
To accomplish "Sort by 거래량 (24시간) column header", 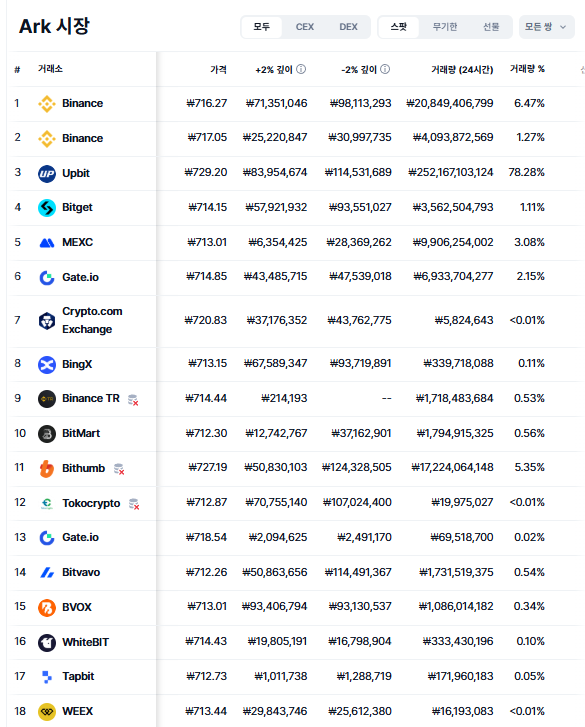I will pyautogui.click(x=462, y=70).
